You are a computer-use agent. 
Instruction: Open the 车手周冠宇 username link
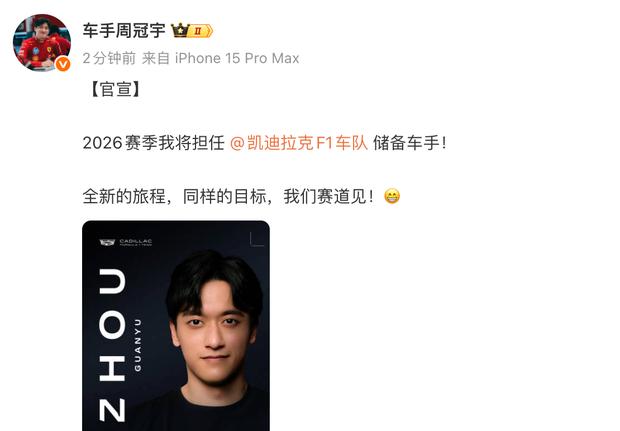pyautogui.click(x=124, y=30)
